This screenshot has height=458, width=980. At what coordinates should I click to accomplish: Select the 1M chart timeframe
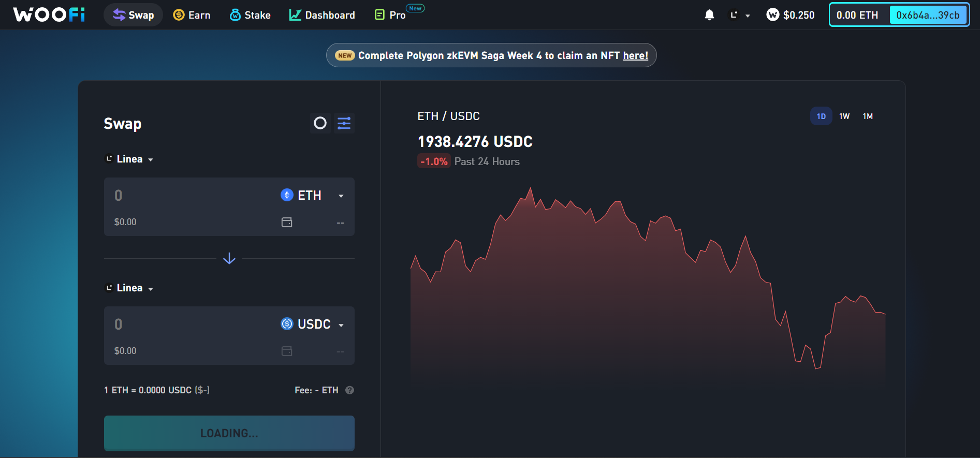click(868, 116)
